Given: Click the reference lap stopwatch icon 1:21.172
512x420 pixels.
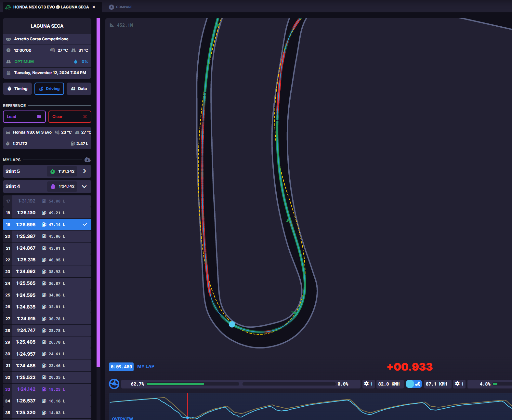Looking at the screenshot, I should coord(8,144).
